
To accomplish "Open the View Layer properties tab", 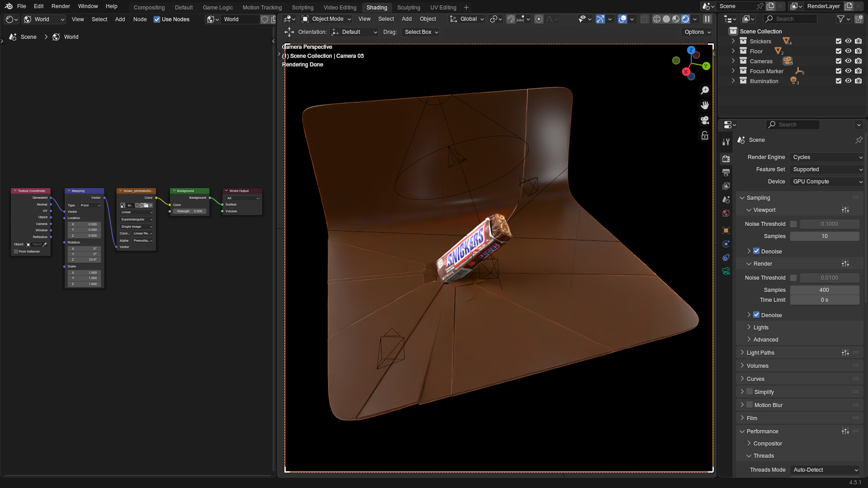I will click(x=726, y=186).
